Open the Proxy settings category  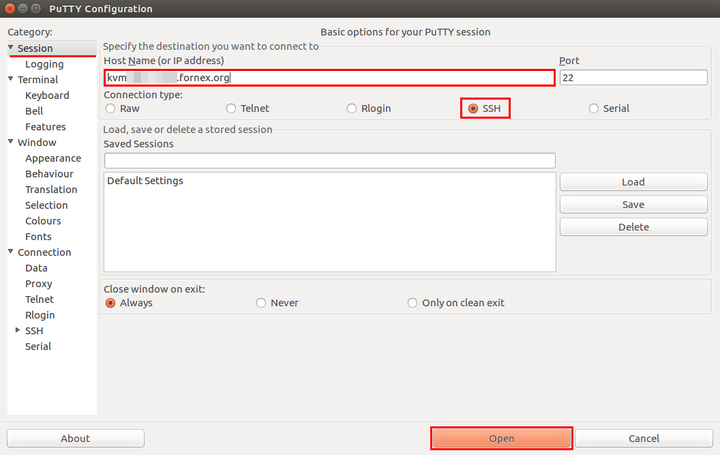(x=39, y=284)
